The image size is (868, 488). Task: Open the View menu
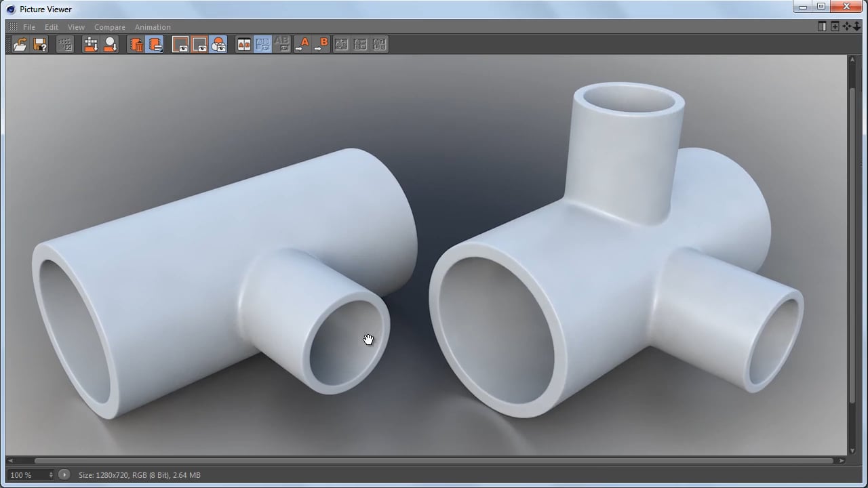(76, 27)
